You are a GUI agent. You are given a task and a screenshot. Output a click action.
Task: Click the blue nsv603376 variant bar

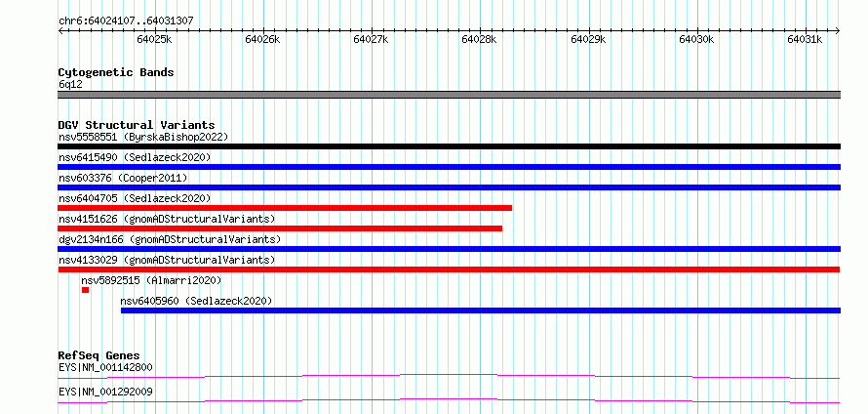[449, 187]
